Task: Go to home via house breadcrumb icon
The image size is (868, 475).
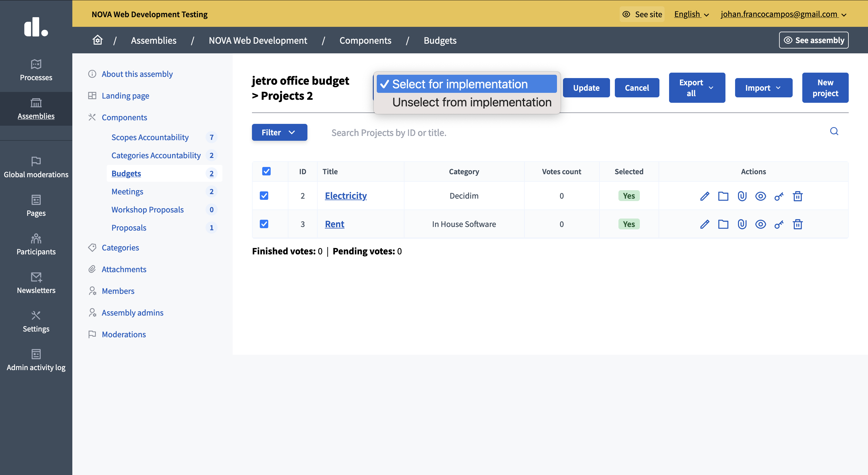Action: 97,40
